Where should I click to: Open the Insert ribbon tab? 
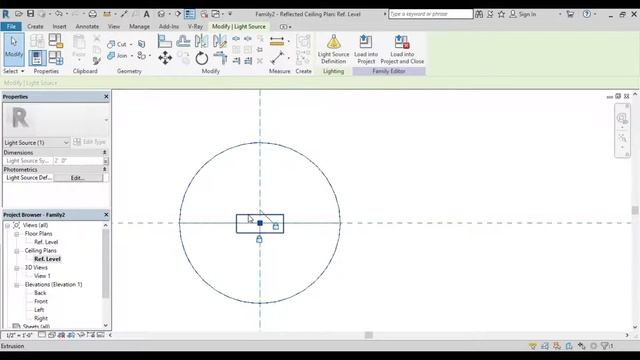59,27
